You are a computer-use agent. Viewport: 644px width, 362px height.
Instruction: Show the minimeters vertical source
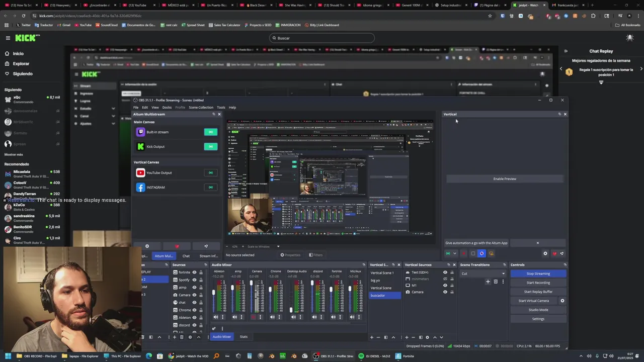(x=445, y=279)
